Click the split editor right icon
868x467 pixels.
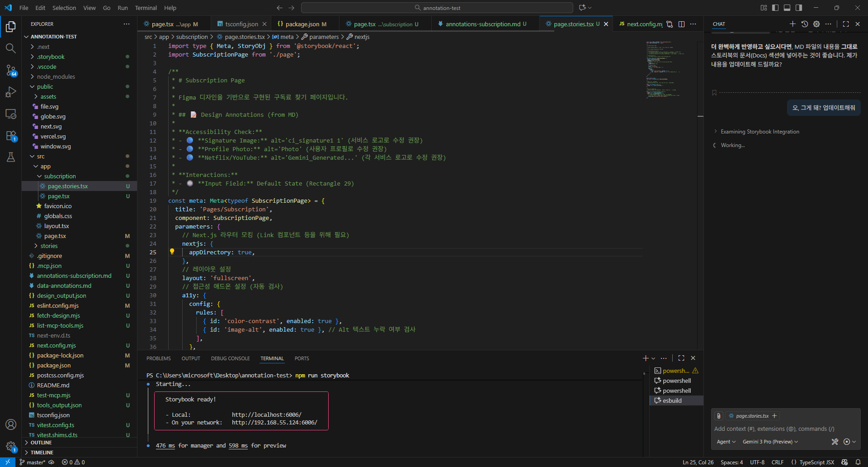coord(681,24)
